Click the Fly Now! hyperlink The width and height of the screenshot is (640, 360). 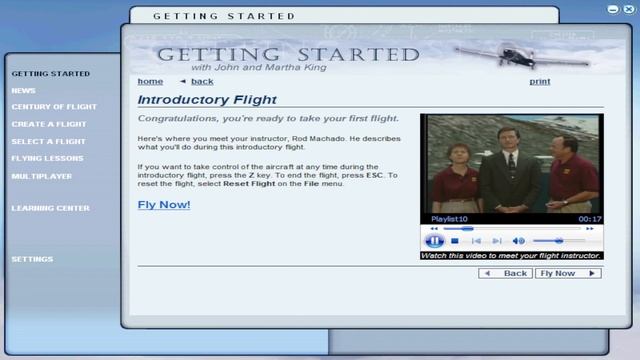click(x=164, y=204)
